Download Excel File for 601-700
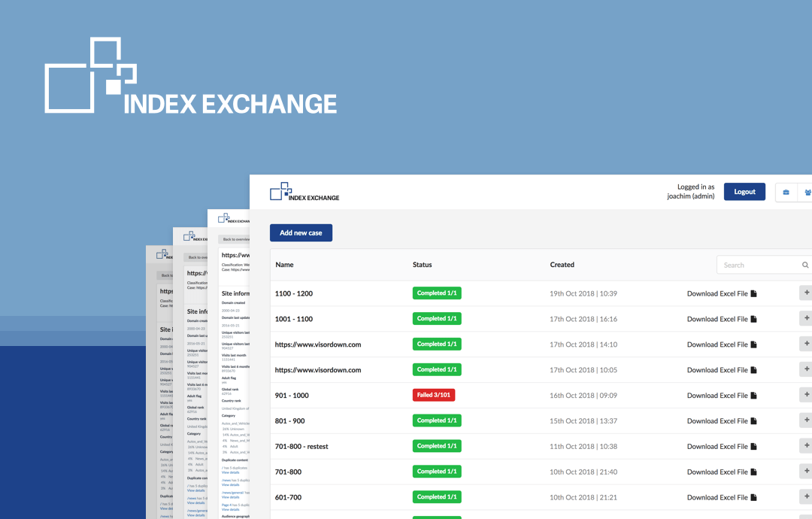812x519 pixels. click(722, 497)
